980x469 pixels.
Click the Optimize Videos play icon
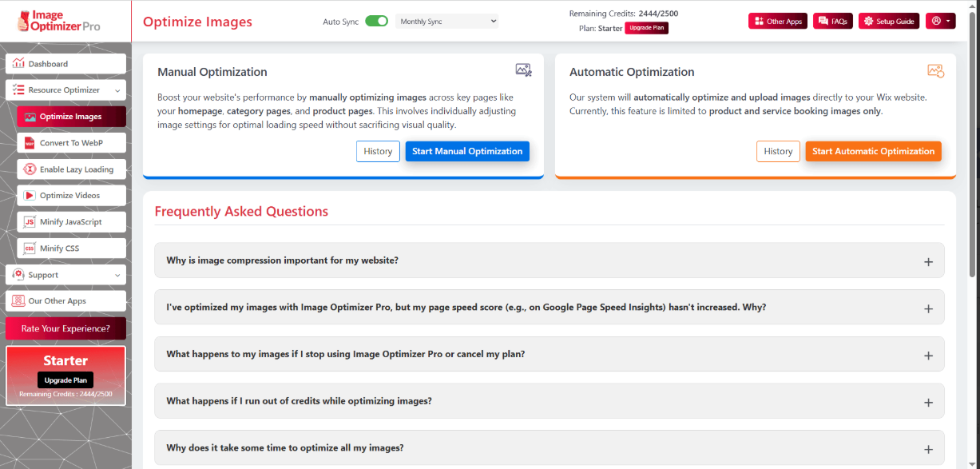point(30,196)
